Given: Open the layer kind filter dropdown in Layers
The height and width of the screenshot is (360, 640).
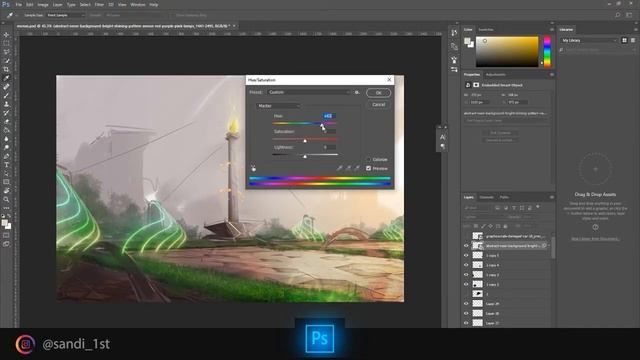Looking at the screenshot, I should coord(478,208).
